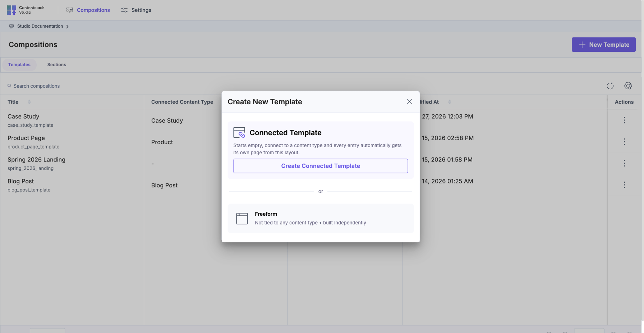This screenshot has width=644, height=333.
Task: Click the Actions column header
Action: click(624, 102)
